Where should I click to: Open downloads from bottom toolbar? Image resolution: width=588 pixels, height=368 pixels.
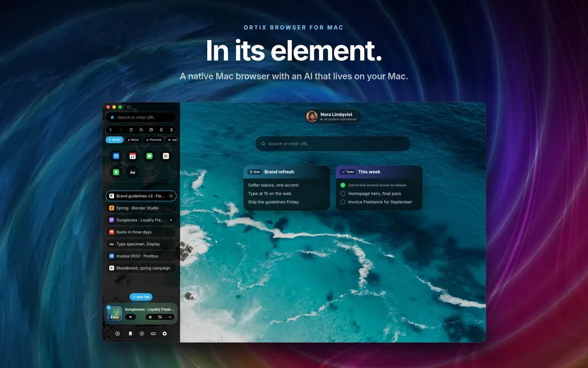(x=117, y=333)
